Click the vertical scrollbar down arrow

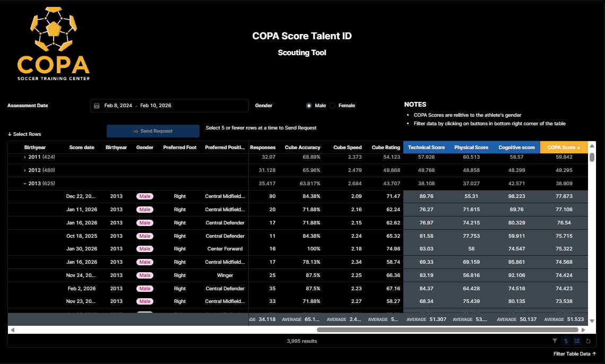pos(592,322)
